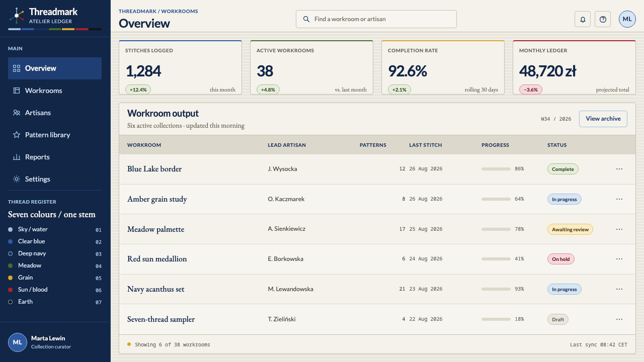Open notifications bell
The height and width of the screenshot is (362, 644).
583,19
